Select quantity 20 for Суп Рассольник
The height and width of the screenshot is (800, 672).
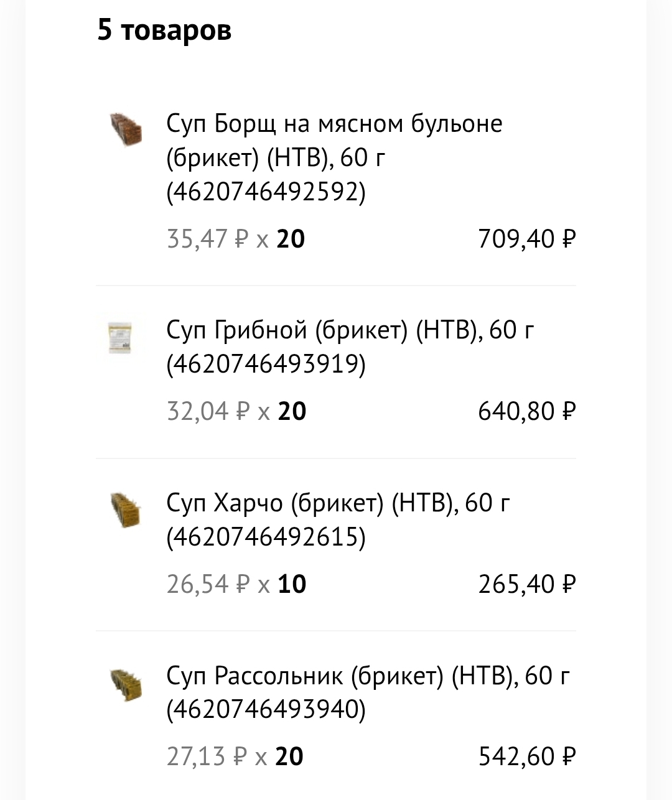tap(289, 756)
